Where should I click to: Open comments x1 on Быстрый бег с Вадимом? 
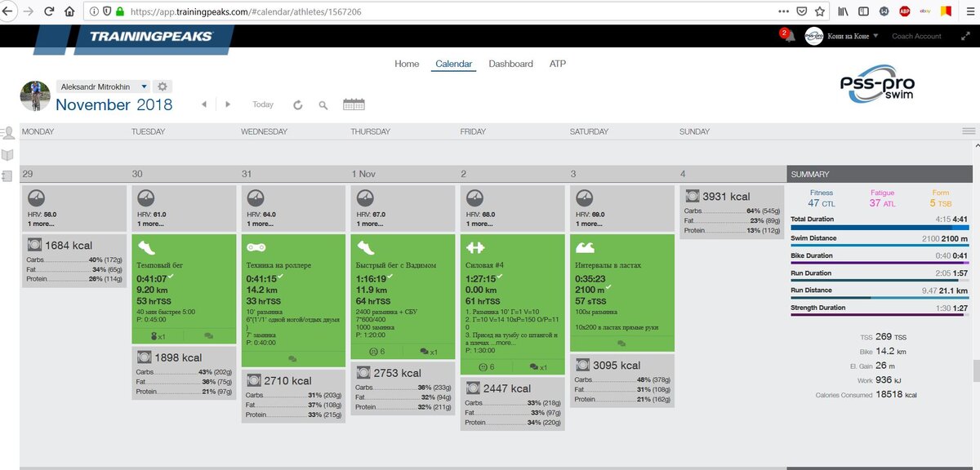pos(429,352)
